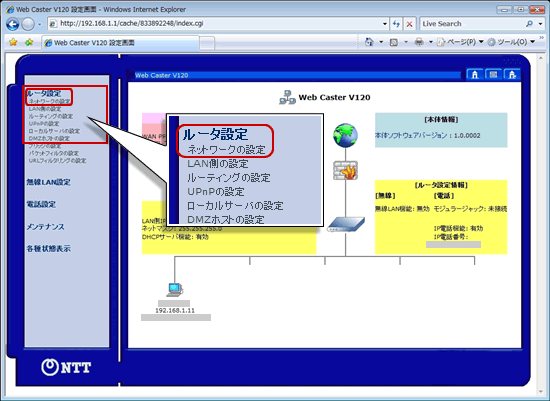
Task: Click the browser Forward arrow button
Action: (x=28, y=24)
